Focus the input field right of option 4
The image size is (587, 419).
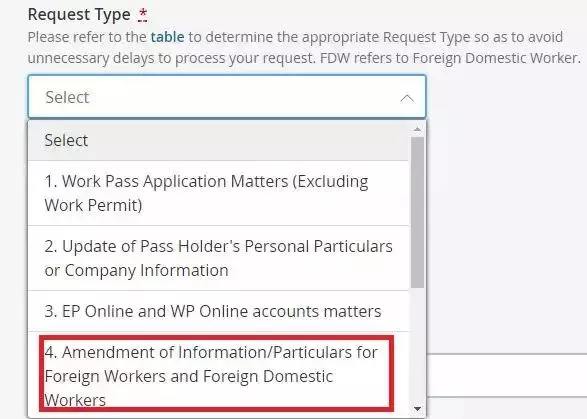coord(507,375)
